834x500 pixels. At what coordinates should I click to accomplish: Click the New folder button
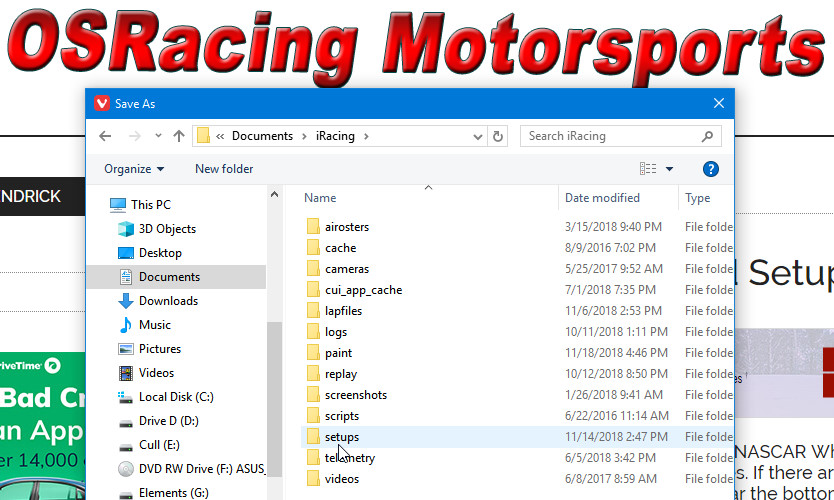click(224, 169)
